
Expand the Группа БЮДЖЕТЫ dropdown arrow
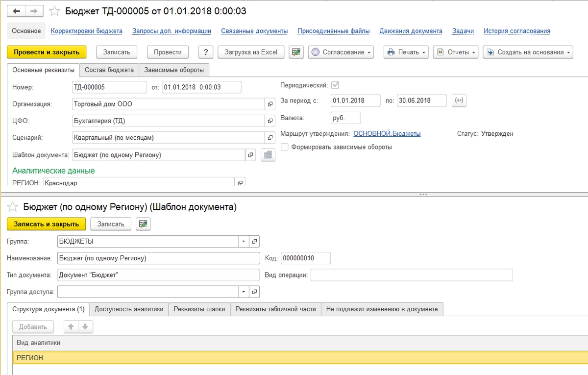(x=244, y=241)
